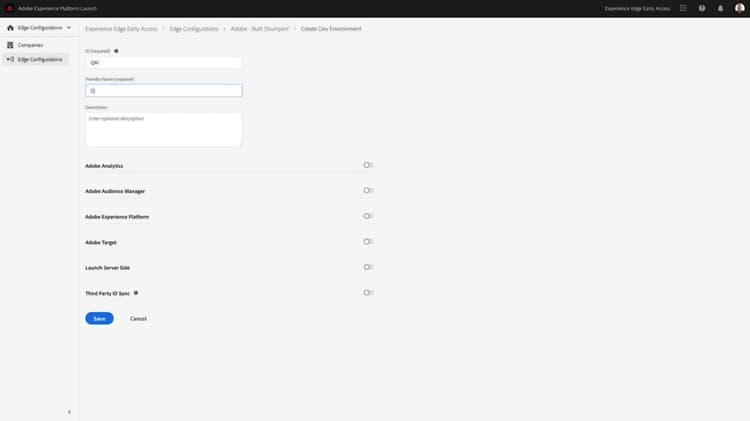The image size is (750, 421).
Task: Select Companies in the sidebar
Action: (30, 45)
